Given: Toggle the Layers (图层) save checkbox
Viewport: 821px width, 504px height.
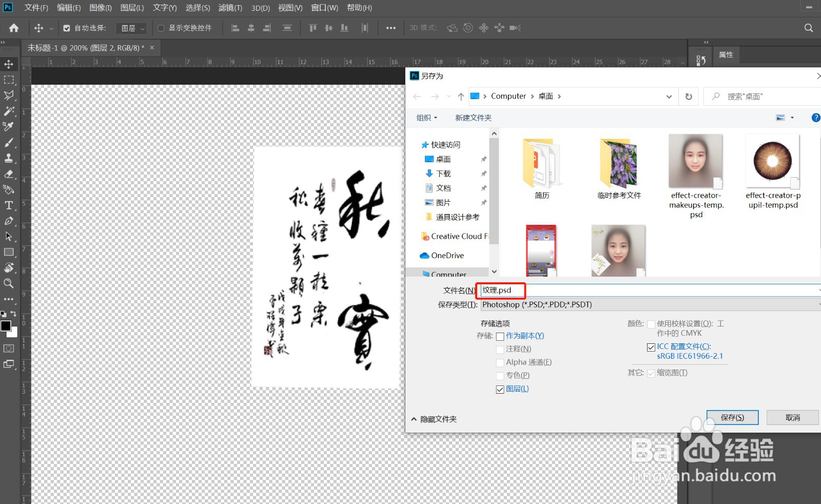Looking at the screenshot, I should click(500, 390).
